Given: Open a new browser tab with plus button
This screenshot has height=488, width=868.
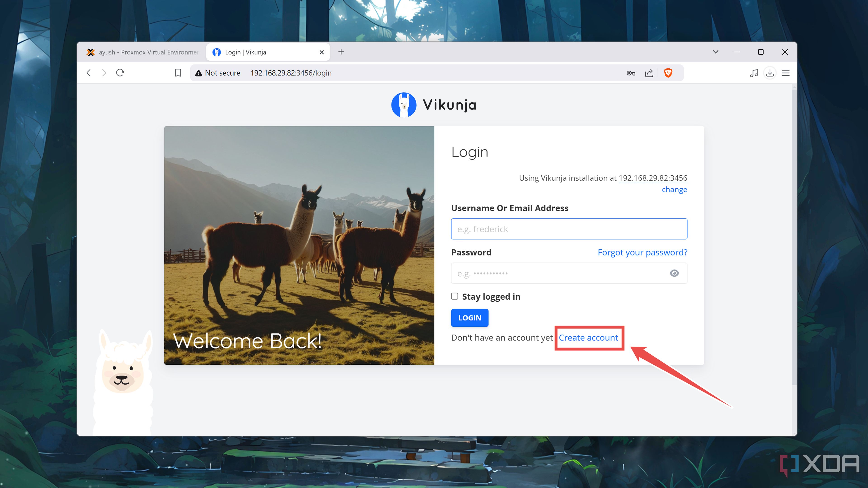Looking at the screenshot, I should click(341, 52).
